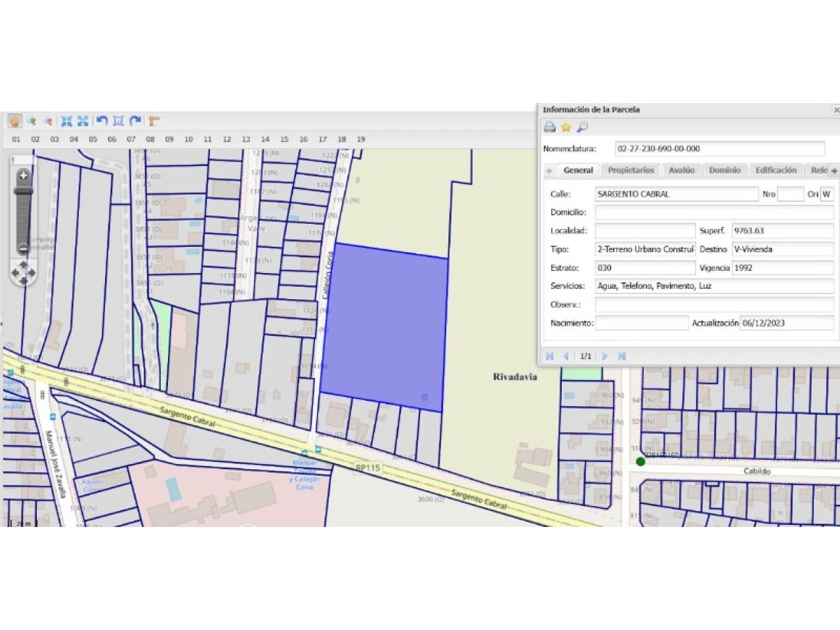Screen dimensions: 840x630
Task: Zoom out with the minus button
Action: [x=24, y=249]
